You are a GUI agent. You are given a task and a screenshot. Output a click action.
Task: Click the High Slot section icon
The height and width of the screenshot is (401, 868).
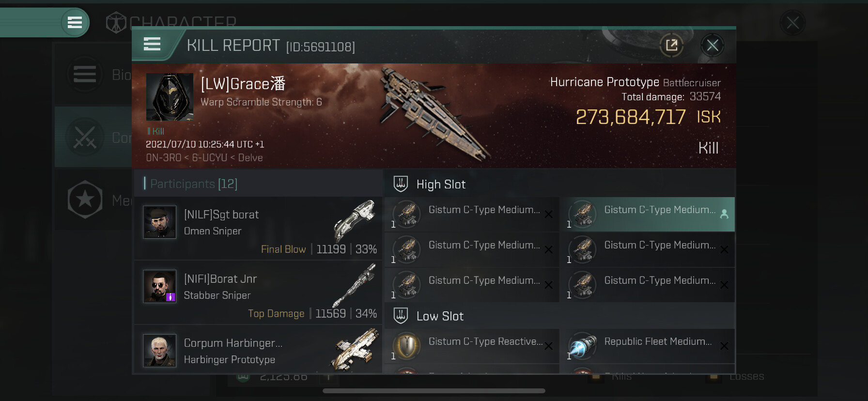click(x=401, y=184)
